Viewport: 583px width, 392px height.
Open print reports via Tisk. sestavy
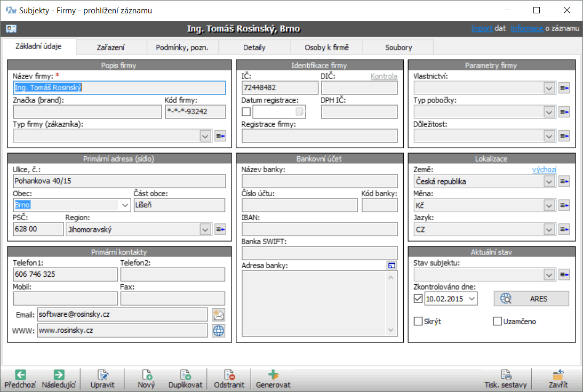[505, 379]
